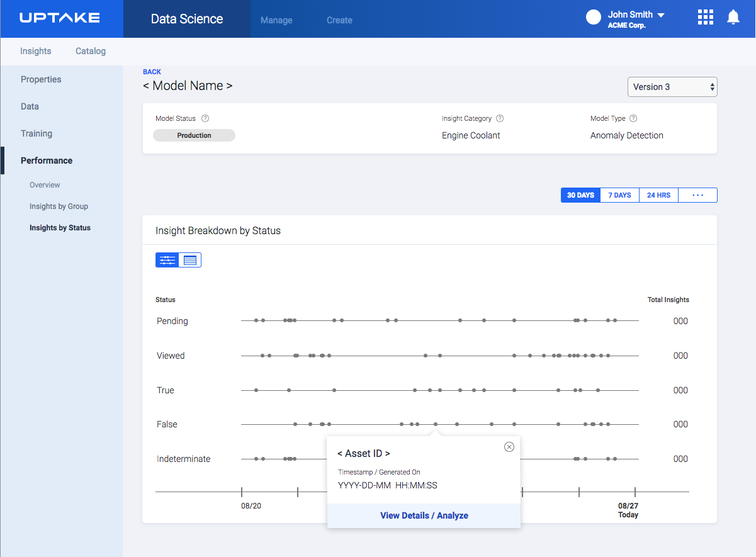
Task: Select the 7 DAYS time range
Action: (620, 195)
